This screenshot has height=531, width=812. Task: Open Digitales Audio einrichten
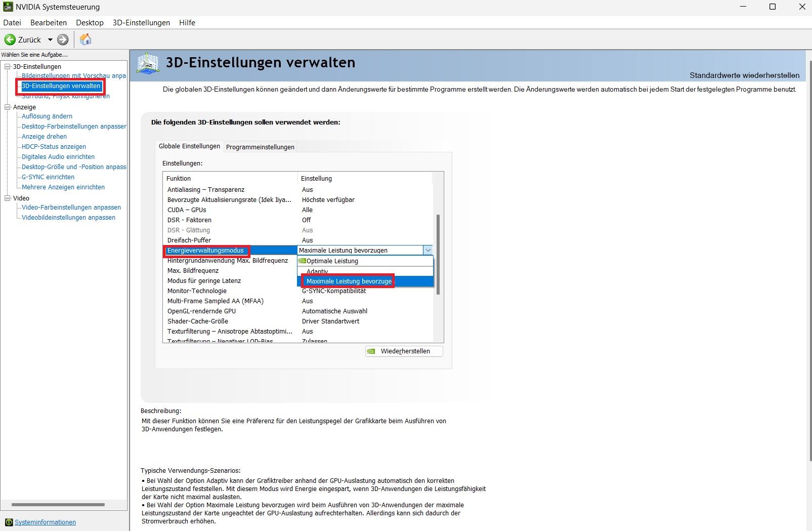click(58, 157)
